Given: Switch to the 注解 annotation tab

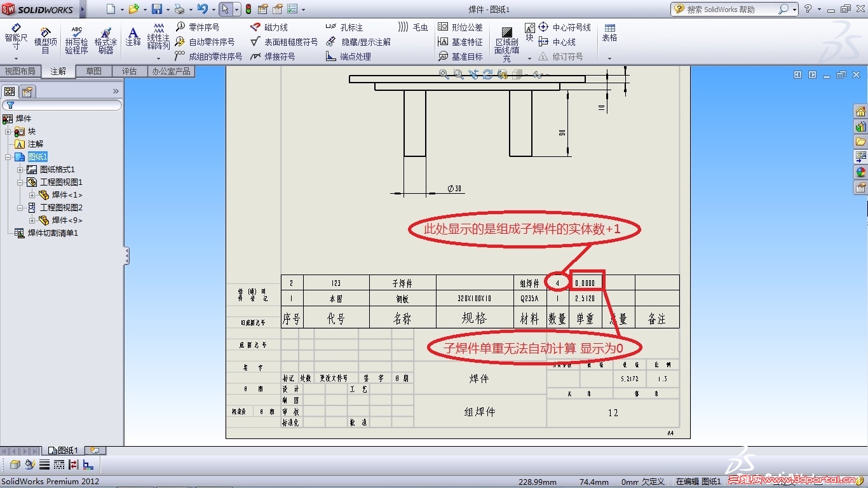Looking at the screenshot, I should [x=58, y=71].
